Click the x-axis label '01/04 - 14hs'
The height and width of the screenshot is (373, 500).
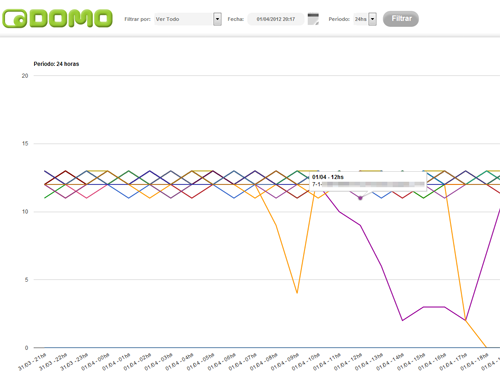(x=390, y=362)
